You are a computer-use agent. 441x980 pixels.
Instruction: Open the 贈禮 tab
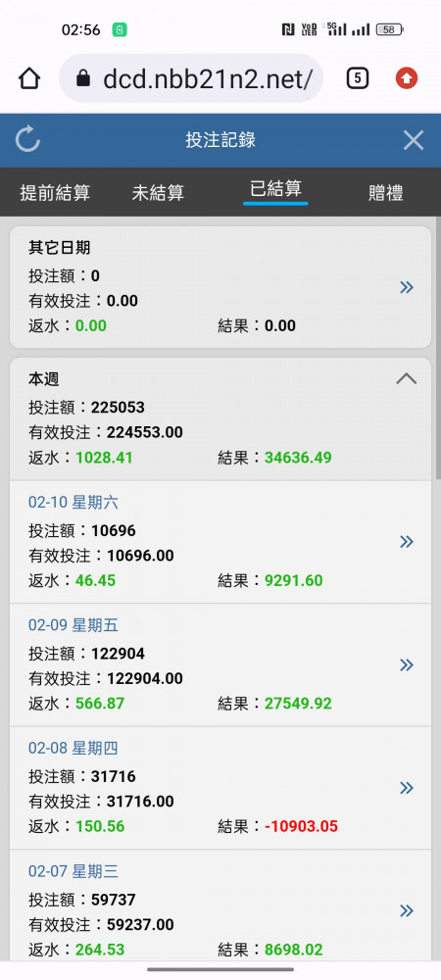pyautogui.click(x=385, y=192)
